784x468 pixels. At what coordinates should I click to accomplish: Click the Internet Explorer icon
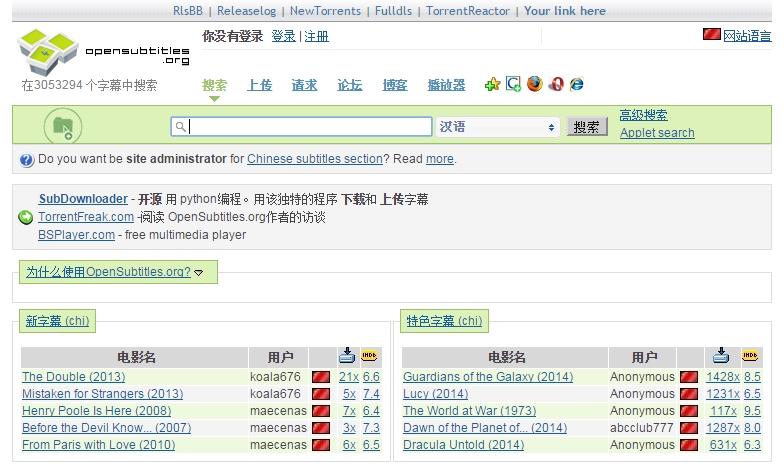[x=576, y=84]
